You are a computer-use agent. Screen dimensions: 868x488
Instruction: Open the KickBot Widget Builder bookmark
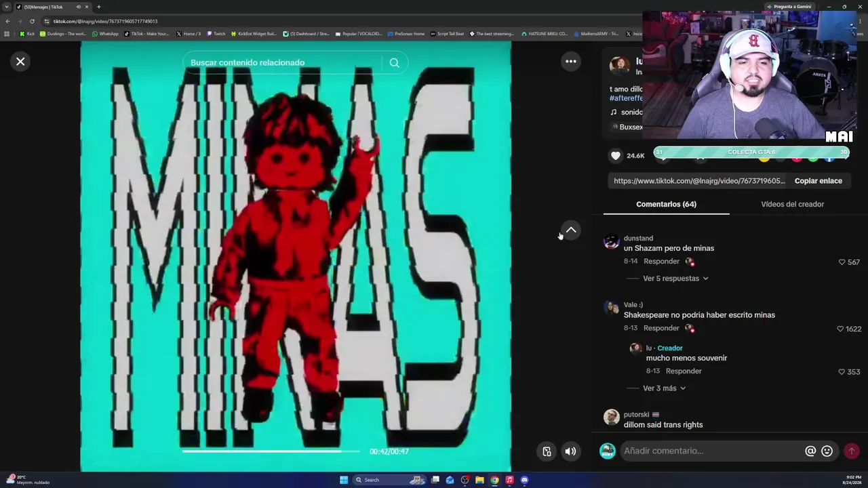(x=254, y=33)
